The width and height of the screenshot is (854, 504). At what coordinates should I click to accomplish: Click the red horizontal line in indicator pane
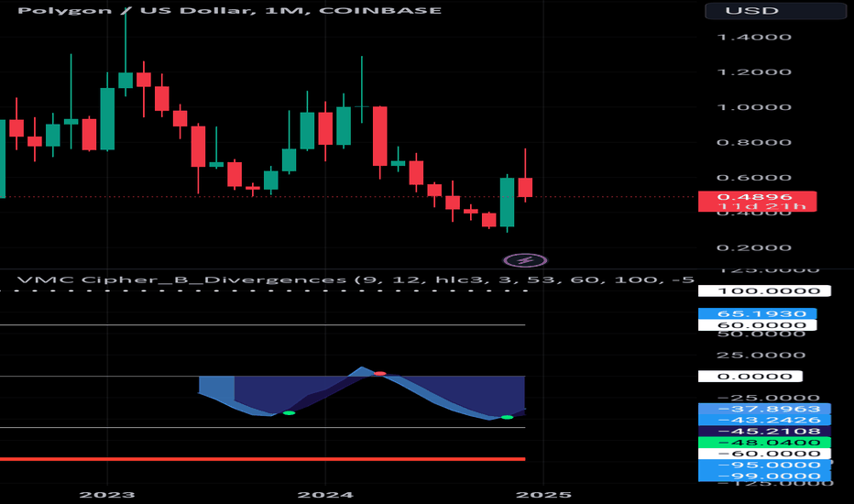click(262, 459)
